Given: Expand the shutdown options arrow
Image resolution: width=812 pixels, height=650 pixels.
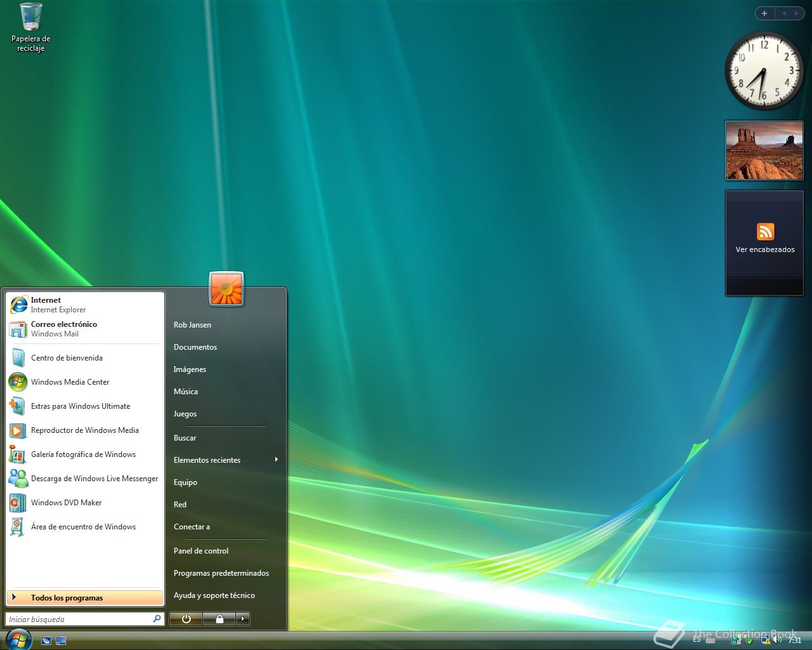Looking at the screenshot, I should click(243, 619).
